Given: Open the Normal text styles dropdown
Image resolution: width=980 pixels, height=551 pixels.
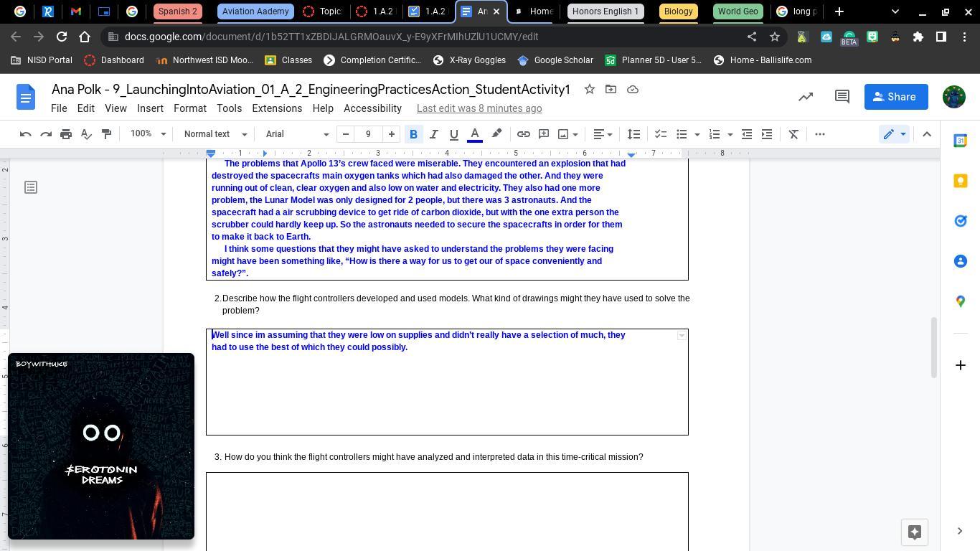Looking at the screenshot, I should pos(215,134).
